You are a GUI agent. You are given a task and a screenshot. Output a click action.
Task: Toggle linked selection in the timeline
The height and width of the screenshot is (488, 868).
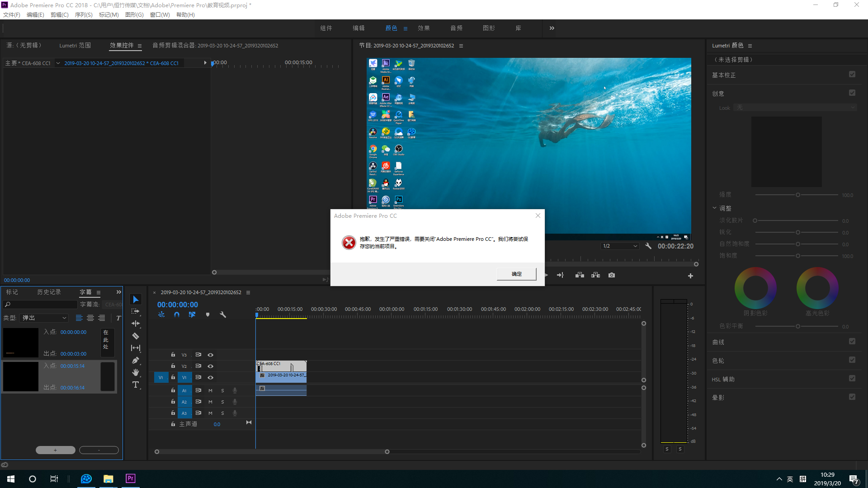pyautogui.click(x=192, y=314)
